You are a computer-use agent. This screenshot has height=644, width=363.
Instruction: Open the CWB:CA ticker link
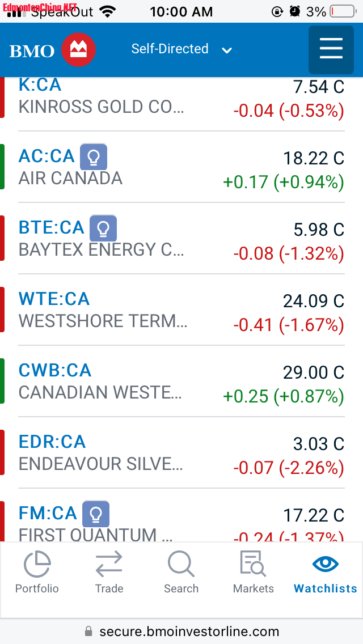pos(55,370)
